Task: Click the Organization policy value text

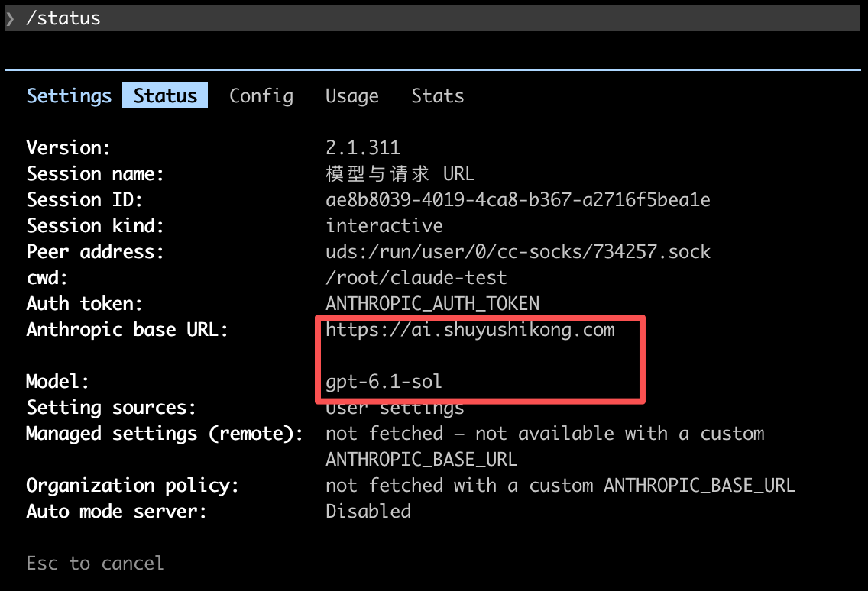Action: pos(560,486)
